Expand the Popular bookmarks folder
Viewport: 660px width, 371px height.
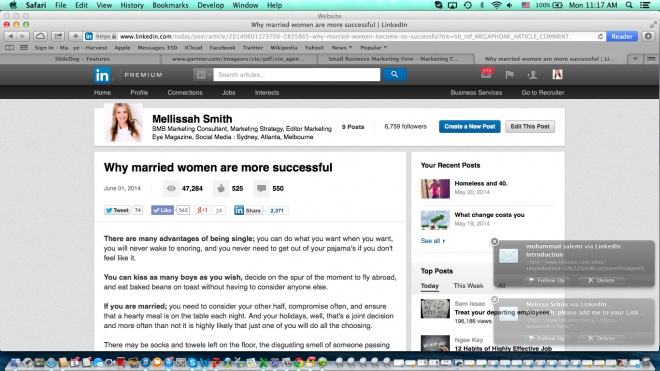373,48
